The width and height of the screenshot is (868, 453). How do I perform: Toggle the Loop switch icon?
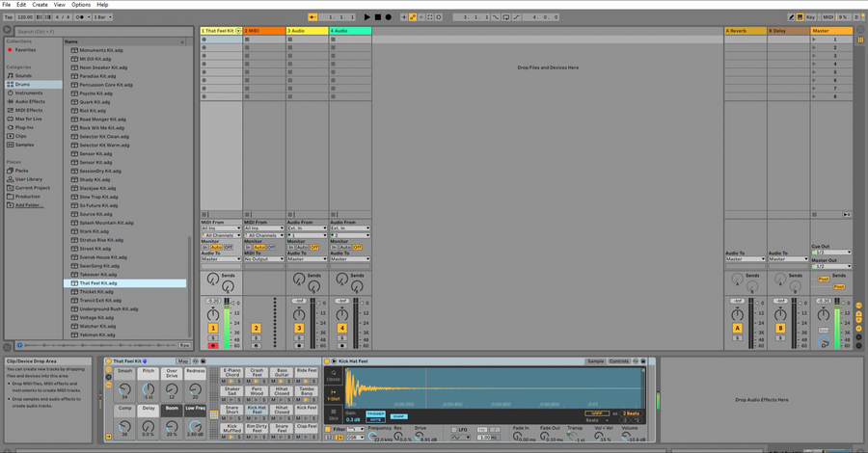click(506, 17)
